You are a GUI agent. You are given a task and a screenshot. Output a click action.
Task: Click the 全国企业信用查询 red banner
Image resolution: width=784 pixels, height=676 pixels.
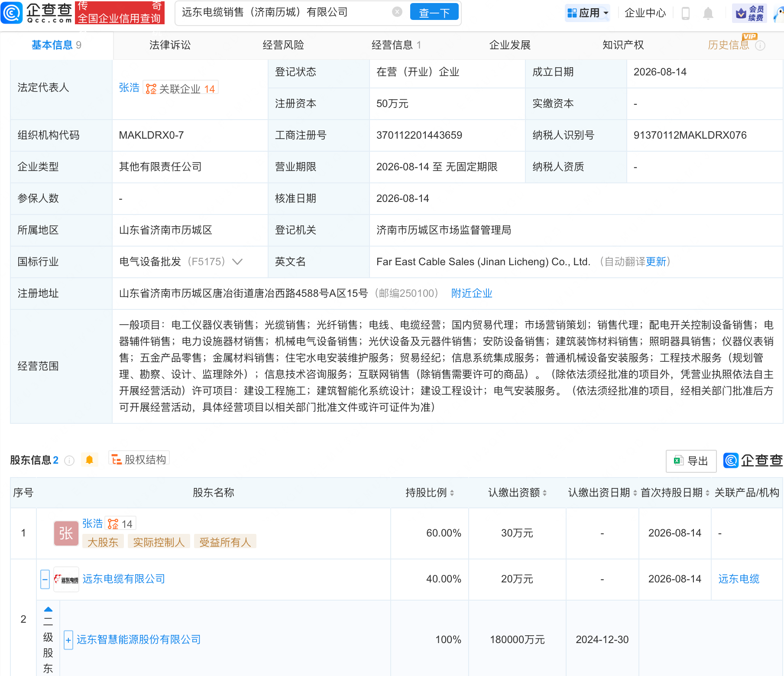pyautogui.click(x=120, y=13)
